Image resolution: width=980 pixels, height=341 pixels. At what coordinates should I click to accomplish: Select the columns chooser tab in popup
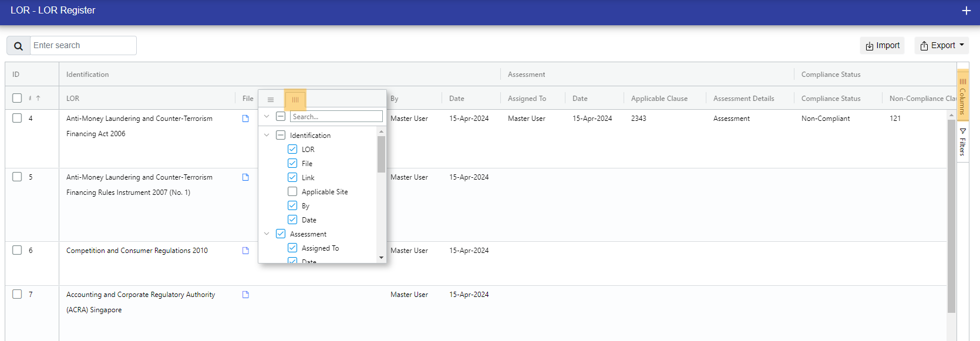click(x=295, y=100)
